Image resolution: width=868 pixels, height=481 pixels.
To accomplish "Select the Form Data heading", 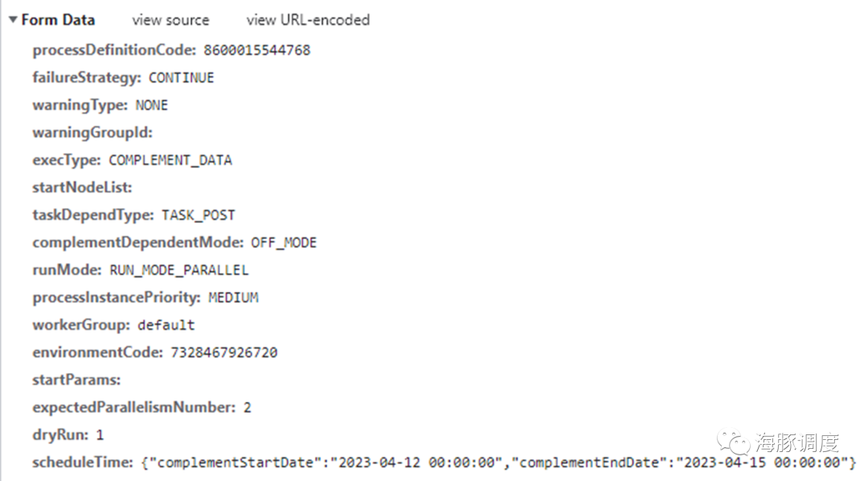I will click(58, 20).
